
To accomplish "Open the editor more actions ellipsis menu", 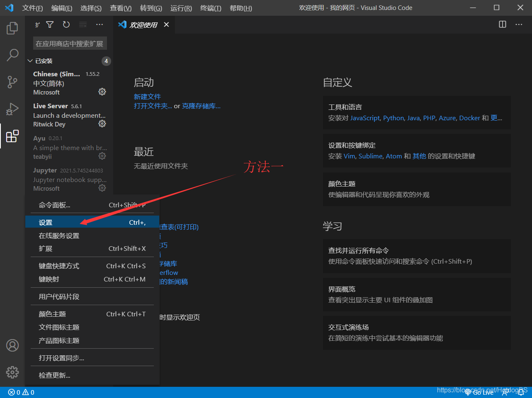I will point(519,24).
